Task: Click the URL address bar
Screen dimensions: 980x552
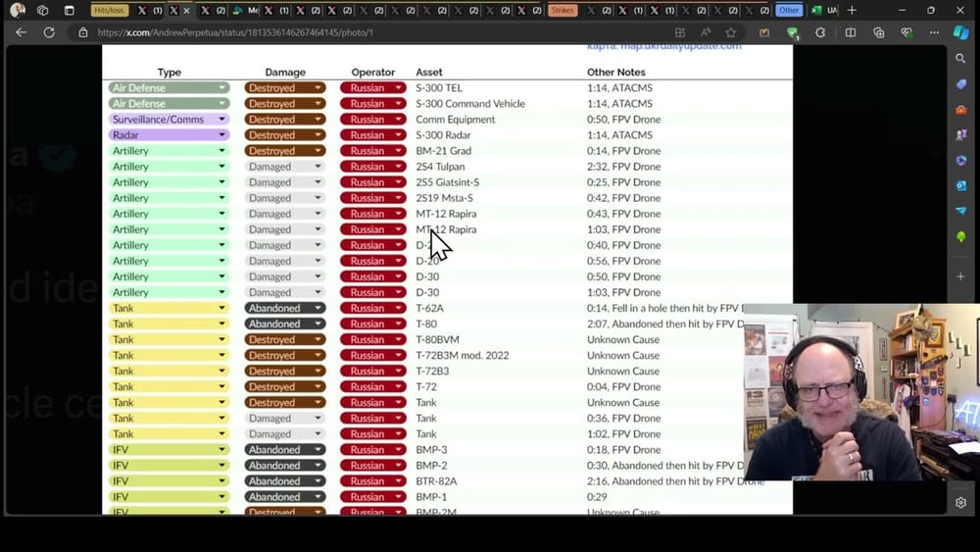Action: click(372, 32)
